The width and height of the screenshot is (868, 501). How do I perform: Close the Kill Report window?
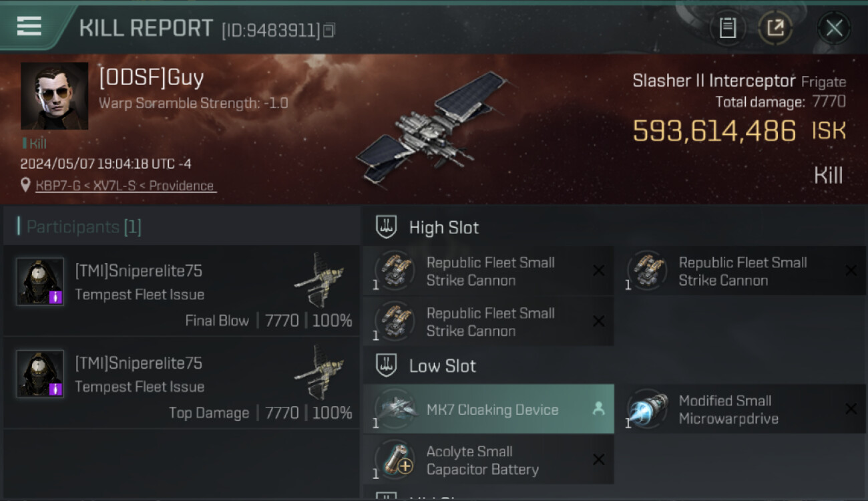[834, 28]
